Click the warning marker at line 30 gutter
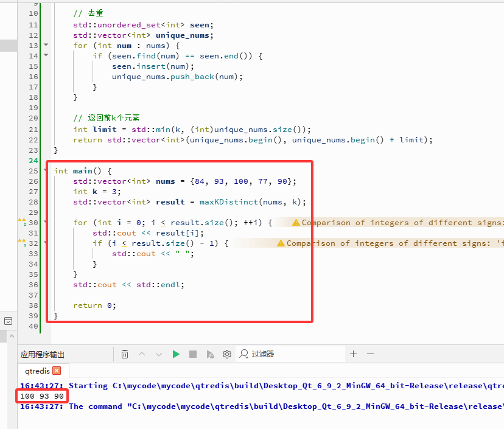The width and height of the screenshot is (504, 429). point(22,221)
